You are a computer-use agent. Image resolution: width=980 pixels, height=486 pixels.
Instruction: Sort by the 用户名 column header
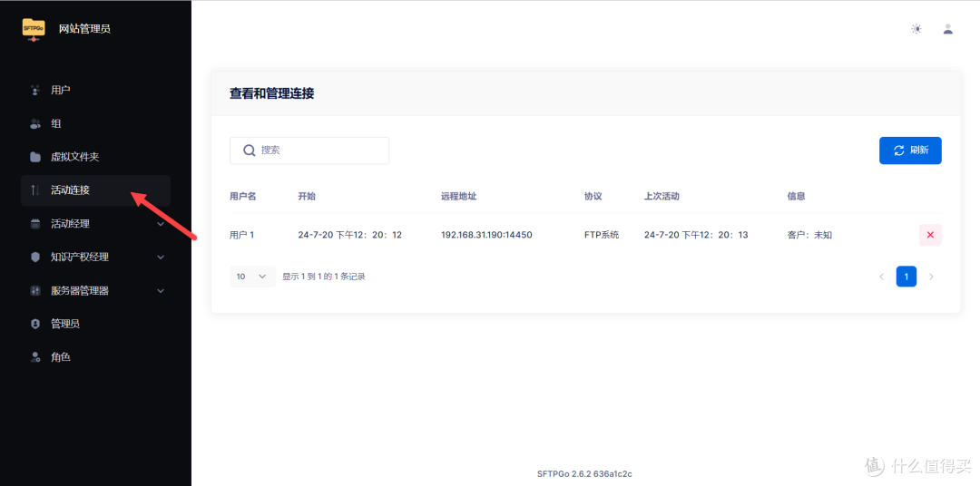point(243,196)
